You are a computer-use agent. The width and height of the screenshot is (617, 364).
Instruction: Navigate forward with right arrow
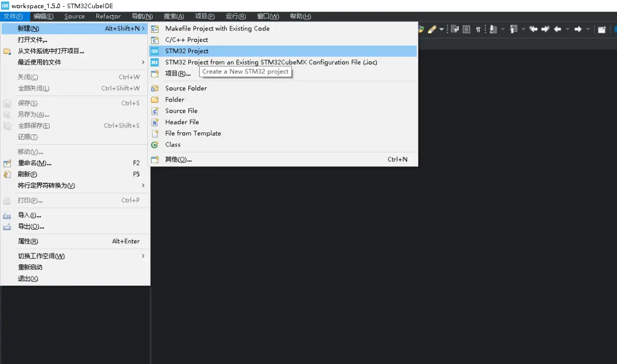(x=578, y=29)
